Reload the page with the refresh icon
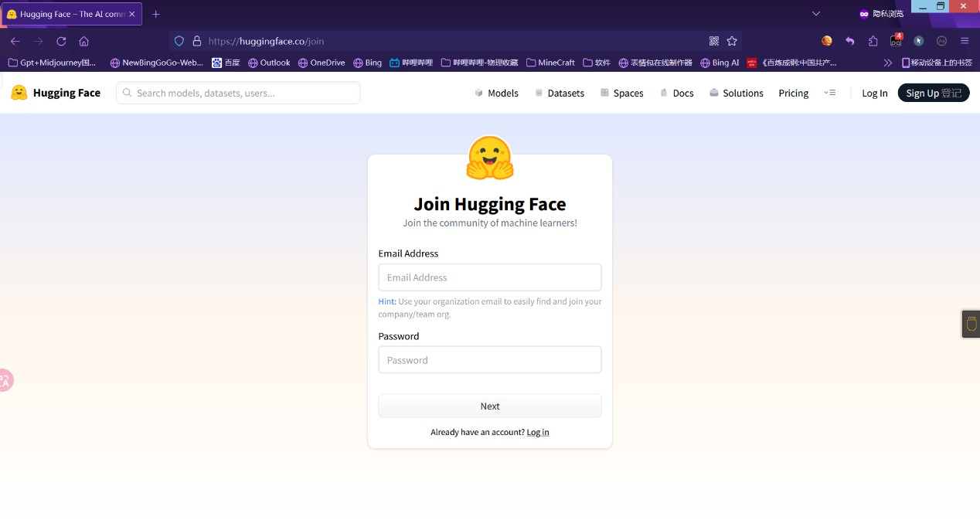This screenshot has width=980, height=527. 61,41
